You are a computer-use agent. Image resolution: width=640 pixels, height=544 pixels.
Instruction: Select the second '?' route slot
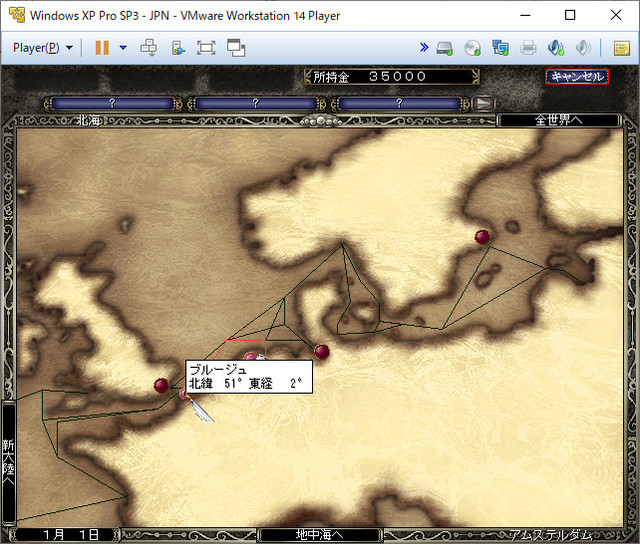click(x=256, y=104)
